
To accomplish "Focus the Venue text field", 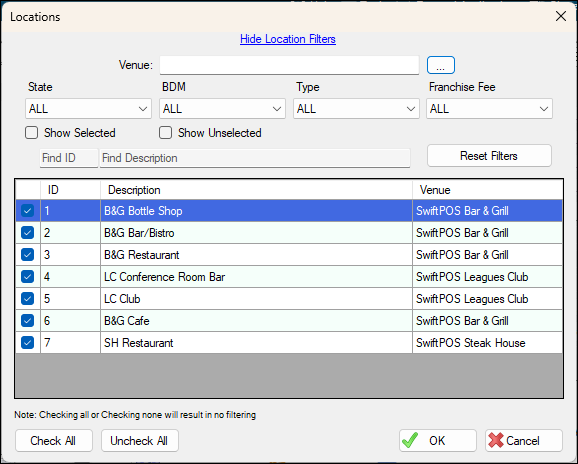I will tap(289, 65).
